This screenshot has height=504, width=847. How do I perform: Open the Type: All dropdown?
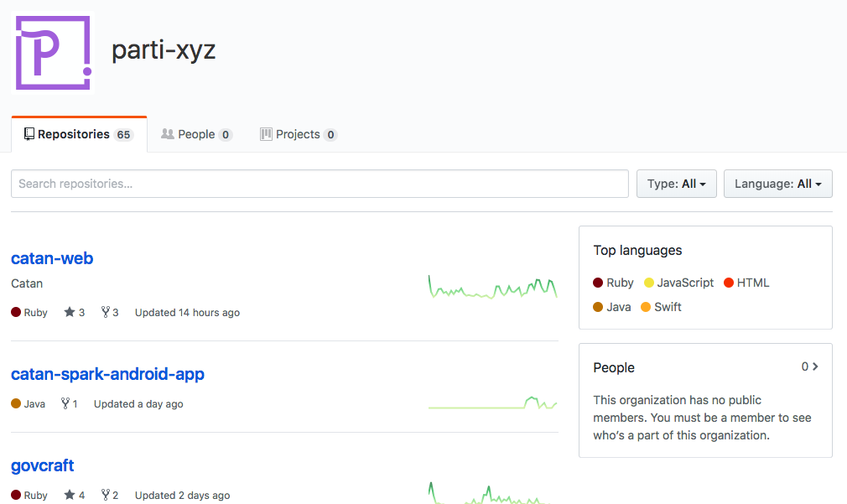pyautogui.click(x=676, y=184)
